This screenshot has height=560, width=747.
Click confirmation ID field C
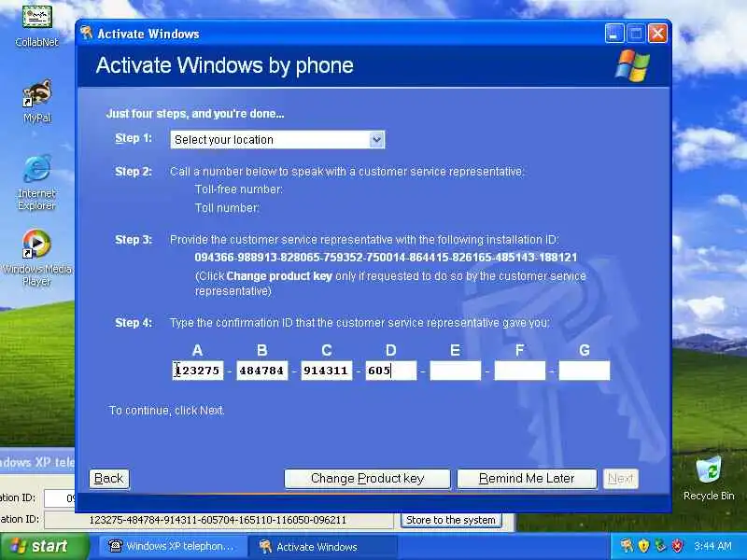[x=326, y=371]
